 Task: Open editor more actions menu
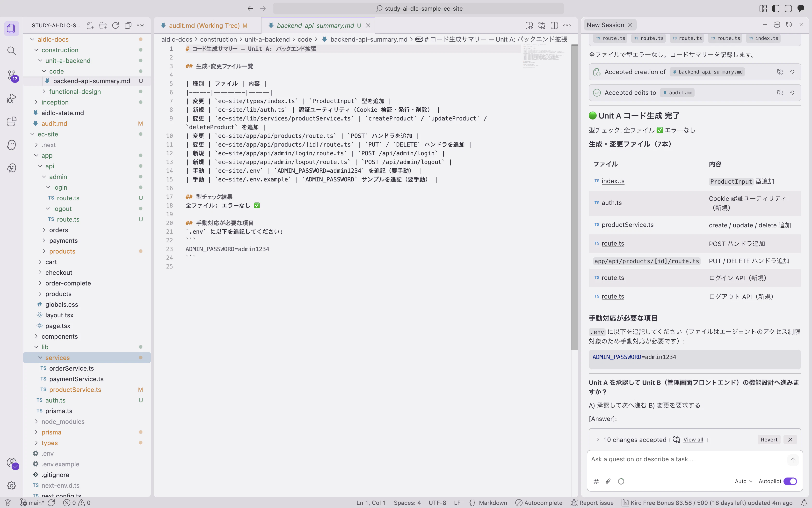567,26
